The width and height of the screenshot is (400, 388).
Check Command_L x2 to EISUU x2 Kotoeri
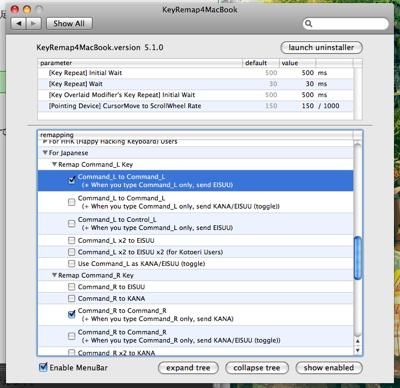tap(72, 252)
